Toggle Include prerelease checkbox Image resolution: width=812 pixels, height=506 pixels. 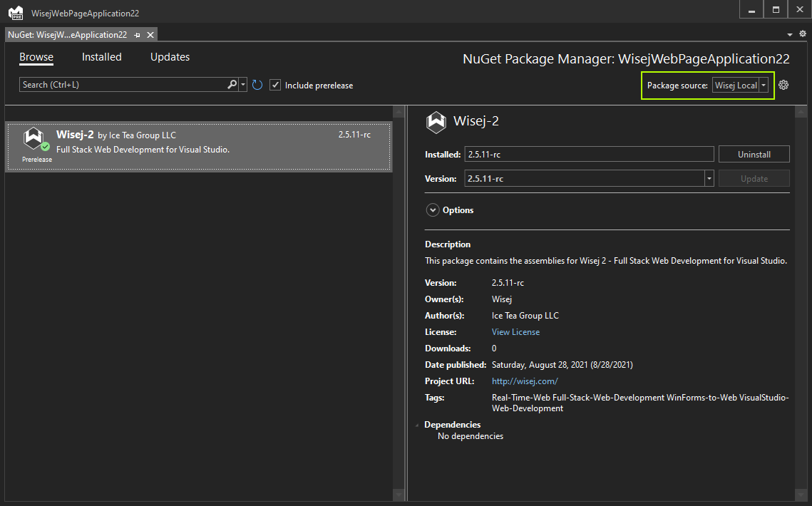coord(275,85)
